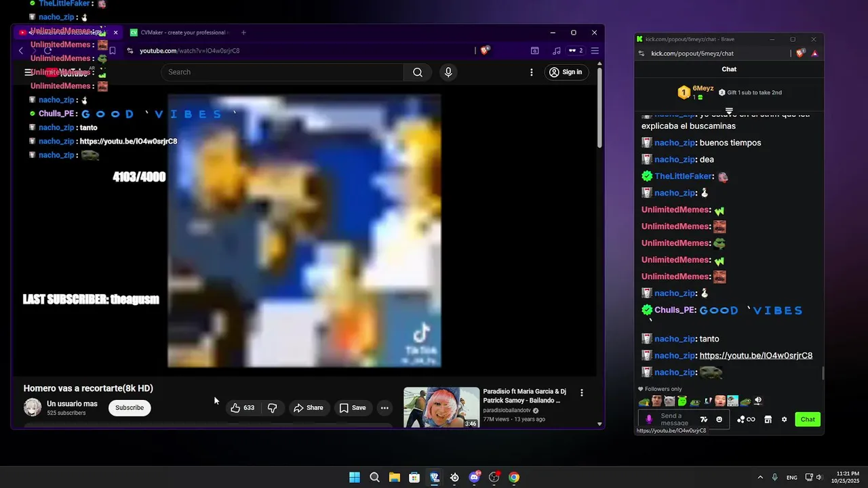Screen dimensions: 868x488
Task: Open Brave profile badge showing 2
Action: (x=576, y=51)
